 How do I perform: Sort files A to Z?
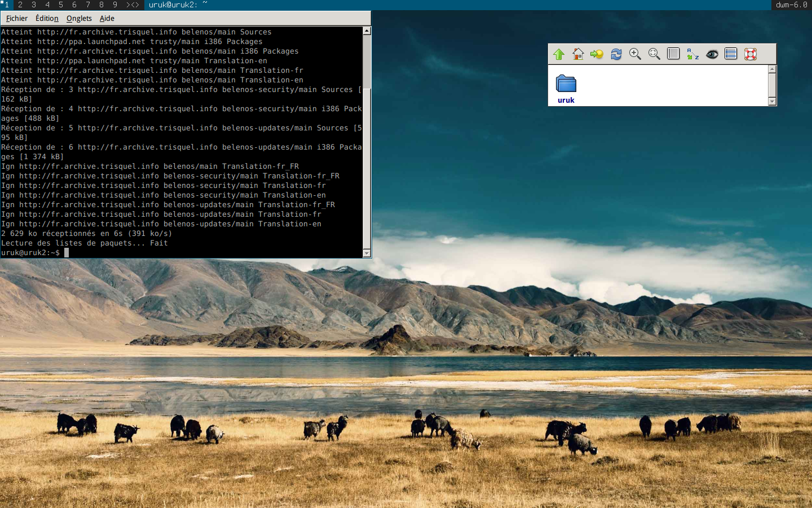pos(693,54)
